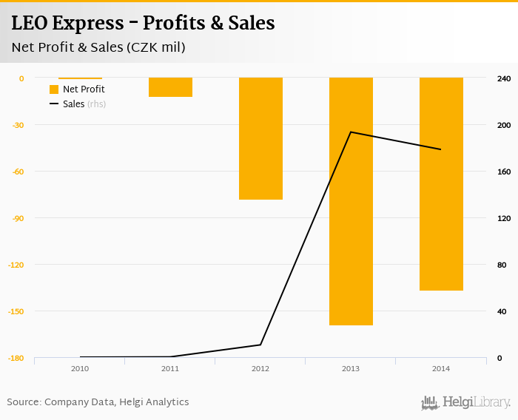
Task: Click the Net Profit legend color swatch
Action: point(54,89)
